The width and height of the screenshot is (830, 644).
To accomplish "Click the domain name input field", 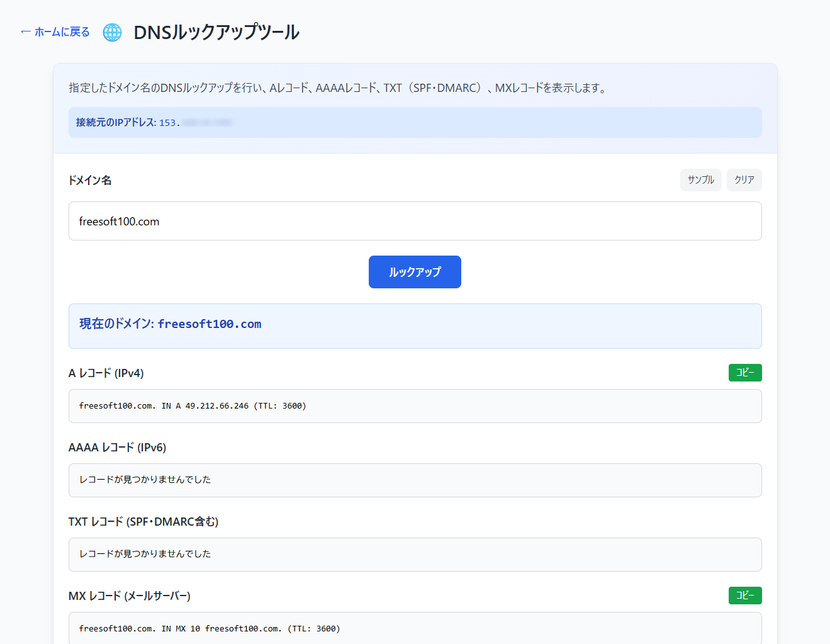I will (415, 221).
